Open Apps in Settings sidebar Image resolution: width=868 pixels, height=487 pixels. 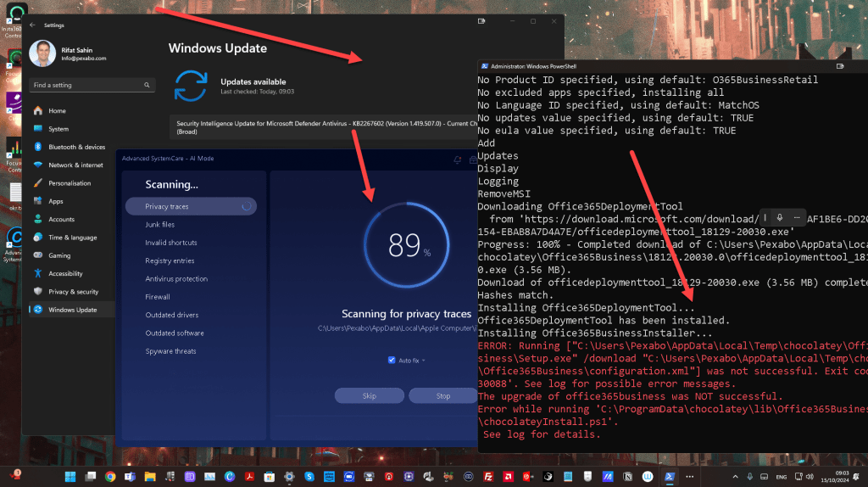click(72, 201)
